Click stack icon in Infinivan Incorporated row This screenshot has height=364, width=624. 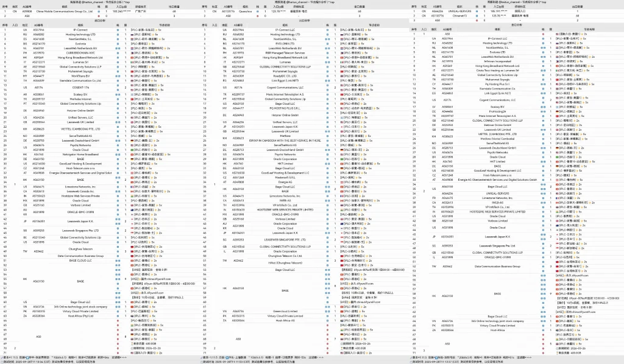pyautogui.click(x=544, y=61)
